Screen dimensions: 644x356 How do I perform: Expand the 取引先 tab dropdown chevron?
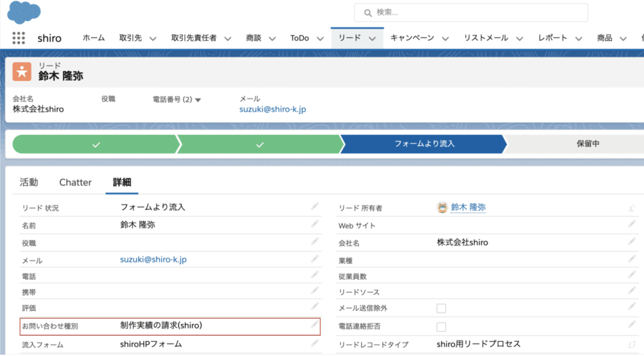[153, 39]
